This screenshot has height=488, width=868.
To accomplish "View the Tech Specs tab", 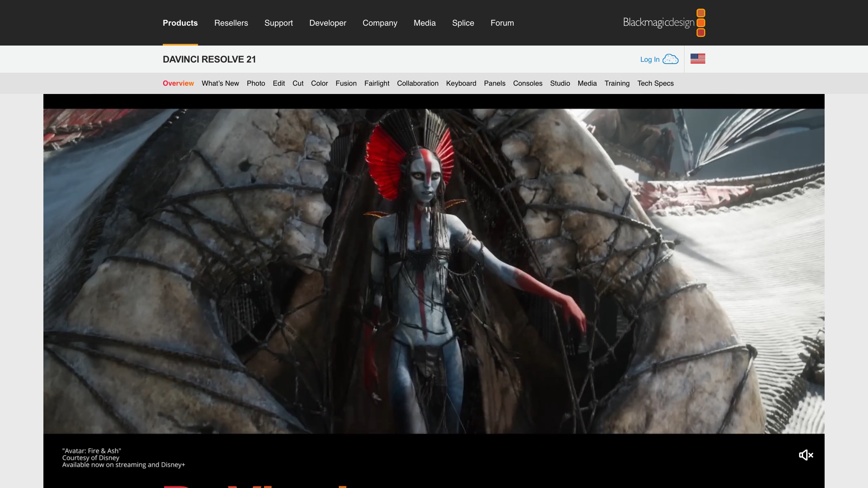I will point(655,83).
